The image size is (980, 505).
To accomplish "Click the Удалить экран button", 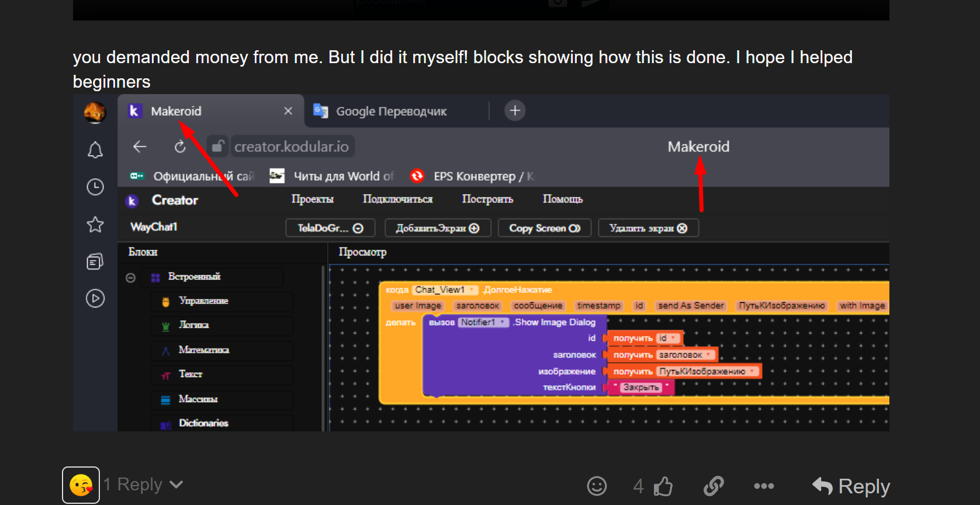I will tap(647, 228).
